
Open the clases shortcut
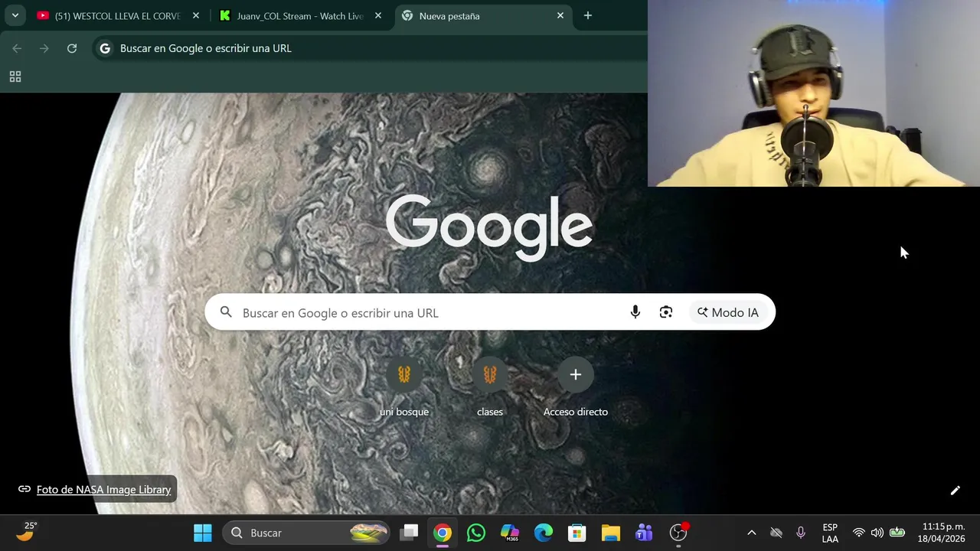click(490, 389)
